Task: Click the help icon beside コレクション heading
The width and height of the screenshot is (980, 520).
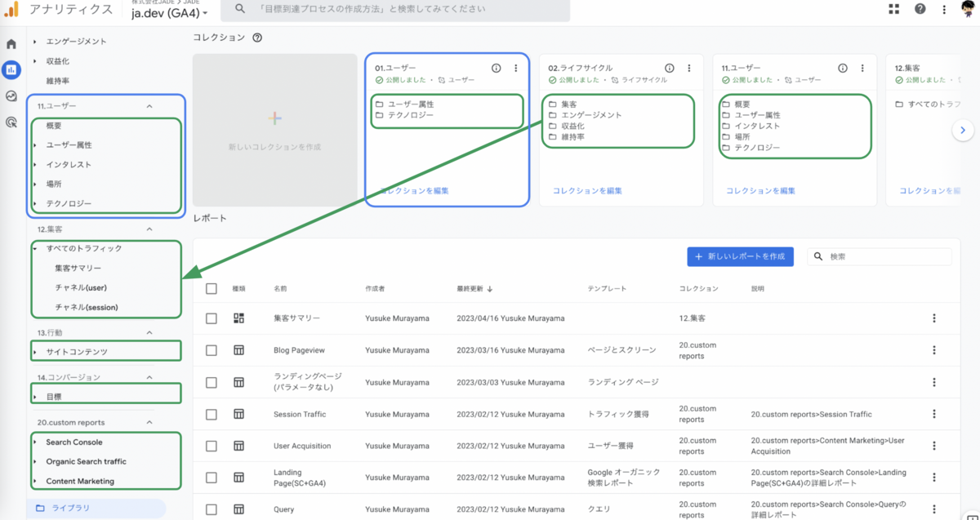Action: tap(257, 38)
